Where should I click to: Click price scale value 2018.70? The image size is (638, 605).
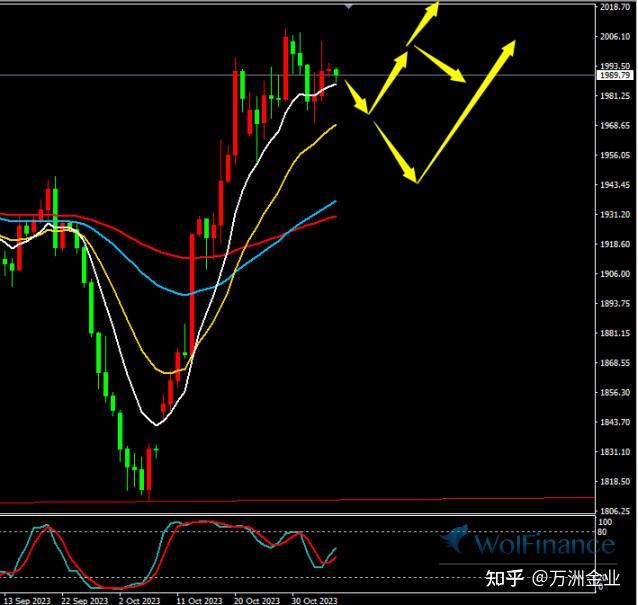click(x=615, y=7)
